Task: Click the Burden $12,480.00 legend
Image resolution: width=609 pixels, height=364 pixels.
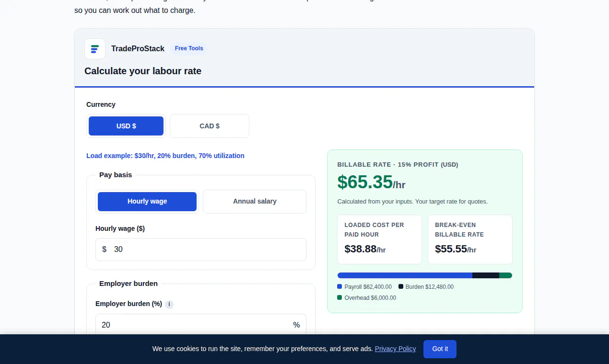Action: (426, 287)
